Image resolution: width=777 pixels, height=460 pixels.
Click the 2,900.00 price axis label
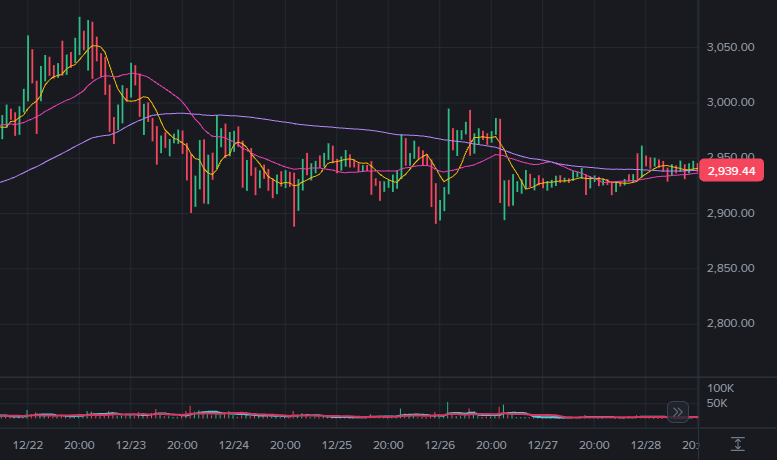[728, 213]
